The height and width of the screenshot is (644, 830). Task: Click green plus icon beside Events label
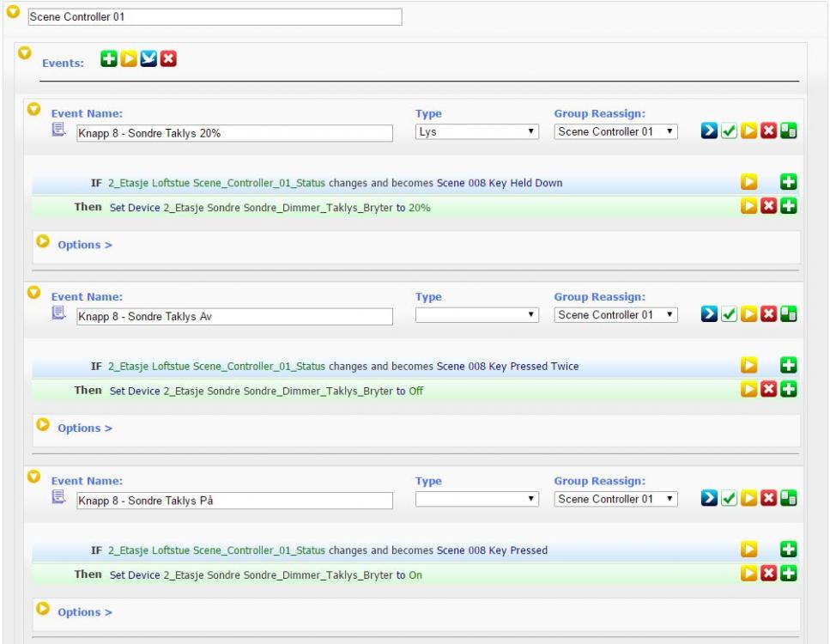click(x=110, y=60)
